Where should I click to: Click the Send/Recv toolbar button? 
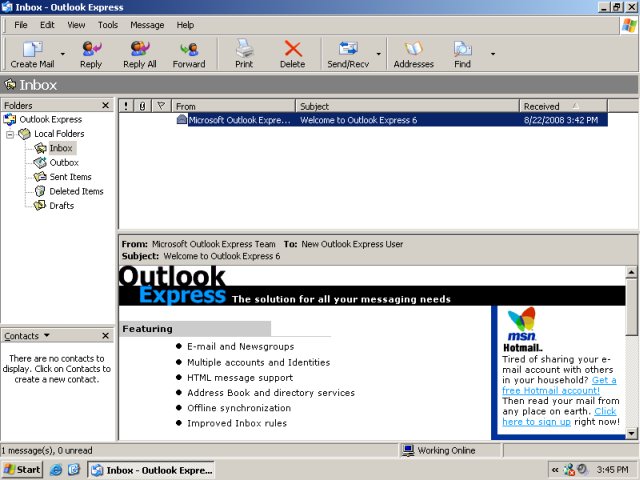pos(348,54)
